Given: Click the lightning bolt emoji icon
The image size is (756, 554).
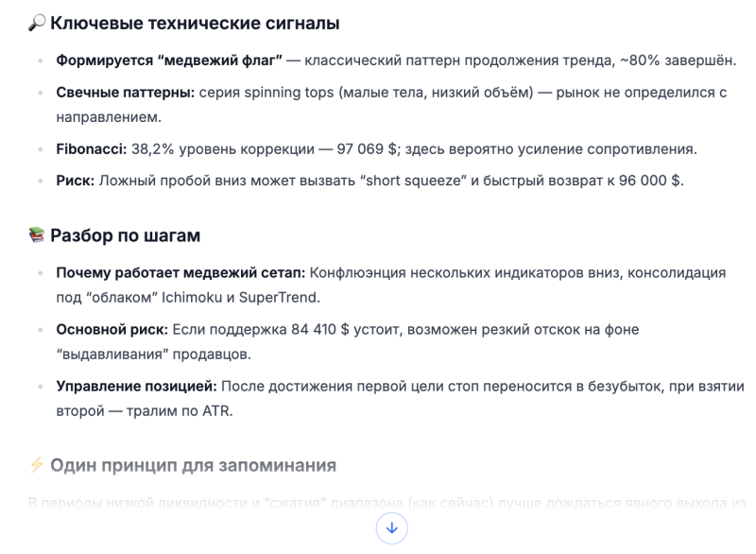Looking at the screenshot, I should click(37, 465).
